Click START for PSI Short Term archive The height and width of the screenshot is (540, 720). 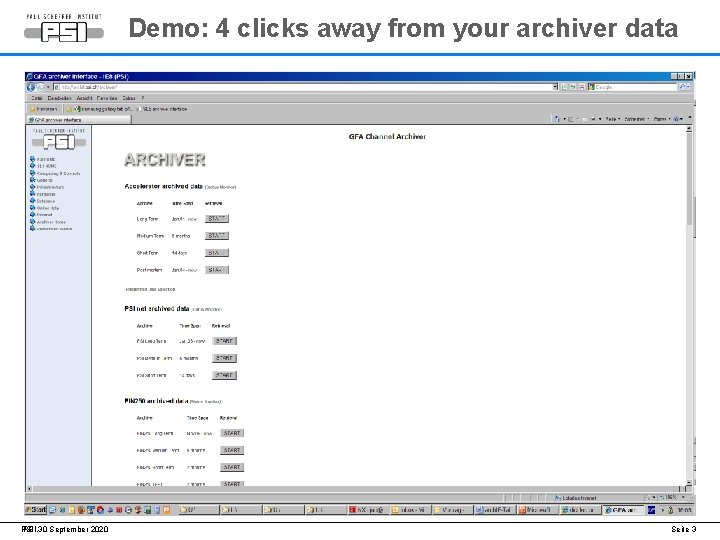coord(225,375)
